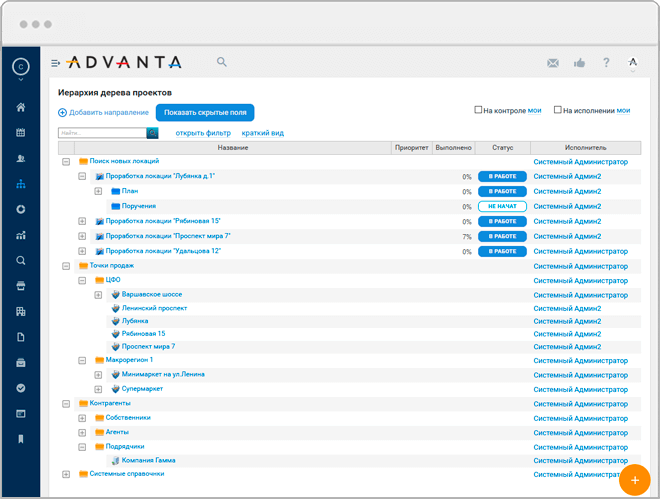Image resolution: width=660 pixels, height=499 pixels.
Task: Expand the 'Супермаркет' node
Action: coord(98,389)
